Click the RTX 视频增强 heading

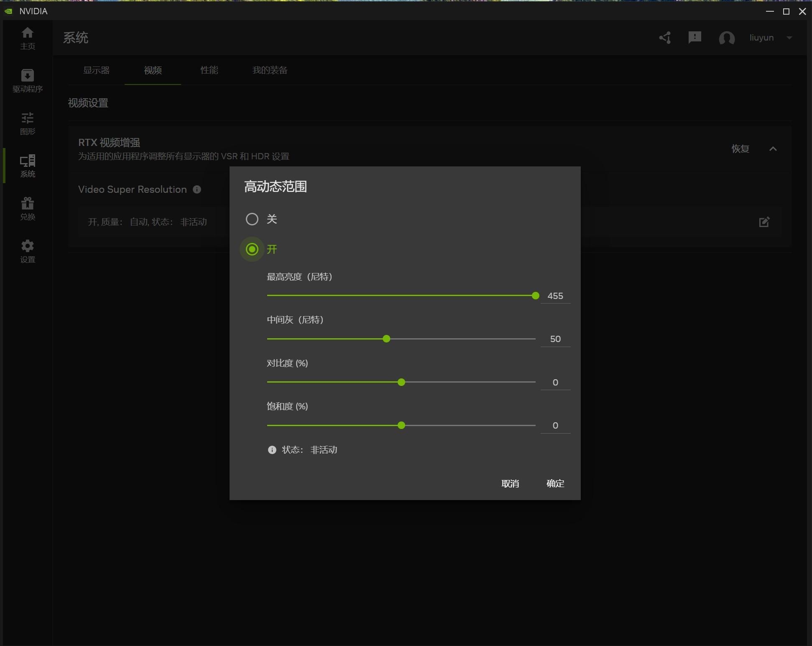pos(109,143)
